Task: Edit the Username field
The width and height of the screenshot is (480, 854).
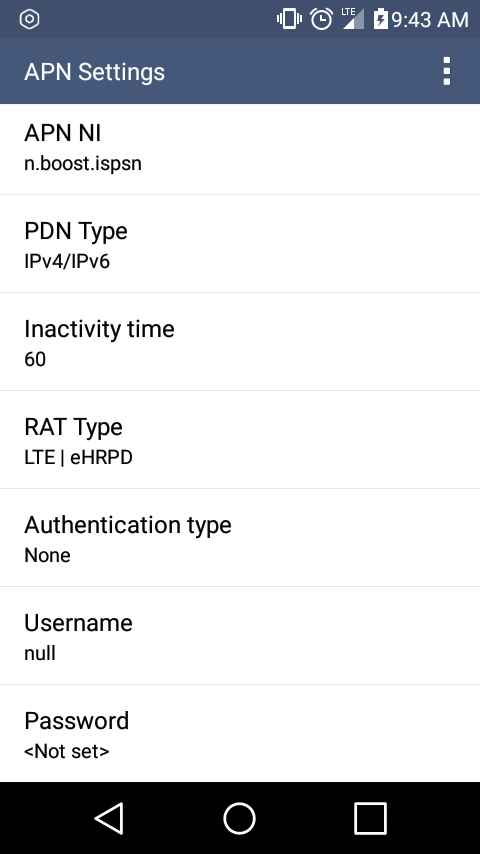Action: point(240,636)
